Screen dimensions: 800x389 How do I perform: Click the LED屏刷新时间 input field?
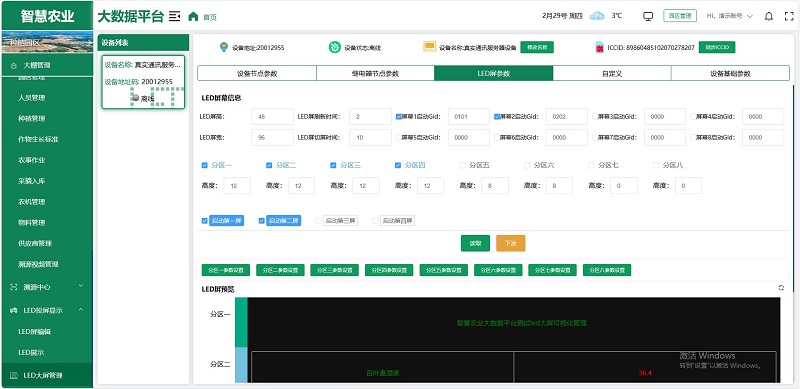tap(370, 116)
